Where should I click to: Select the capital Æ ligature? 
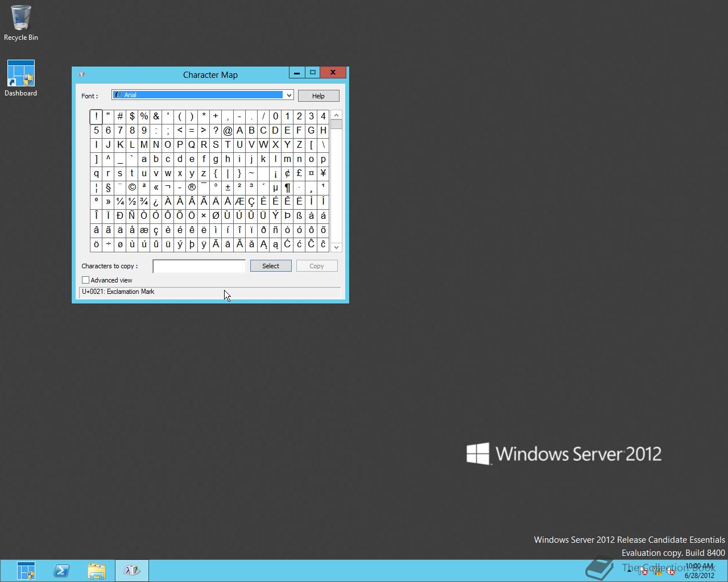[239, 202]
